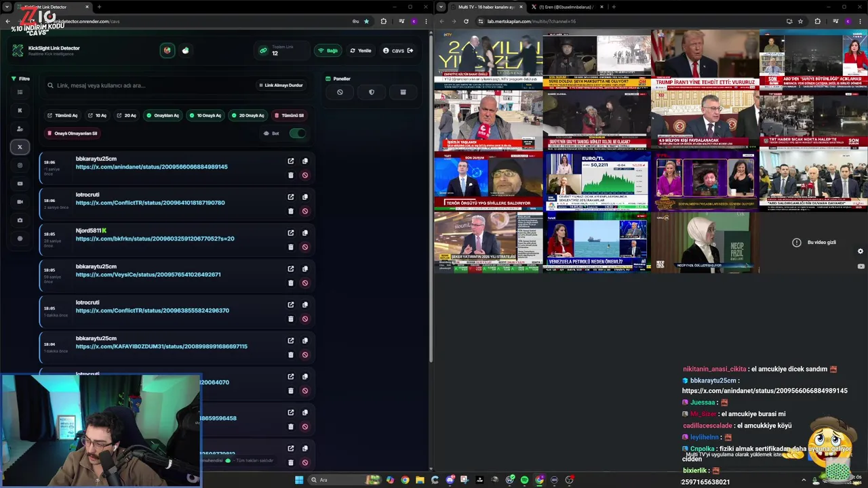Copy the anindanet status link
Screen dimensions: 868x488
[305, 161]
